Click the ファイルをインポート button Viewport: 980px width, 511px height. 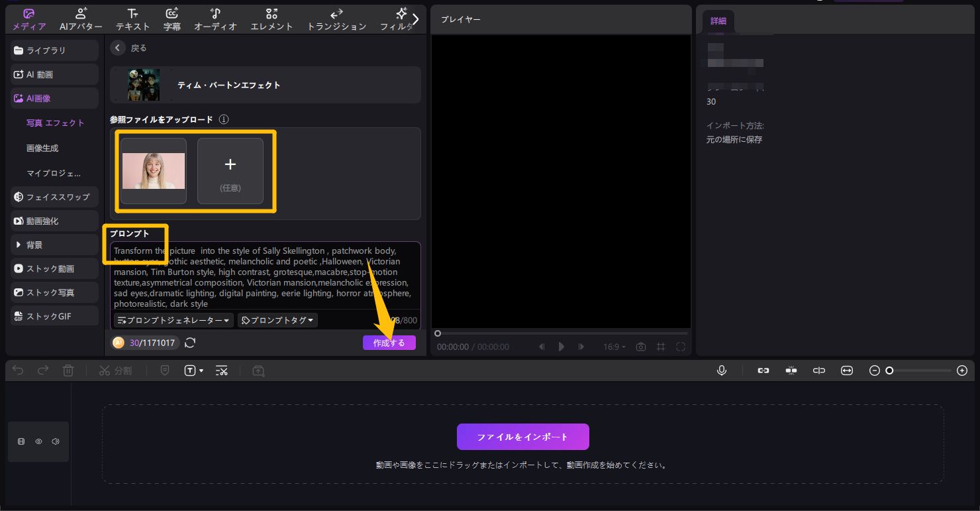pos(522,437)
